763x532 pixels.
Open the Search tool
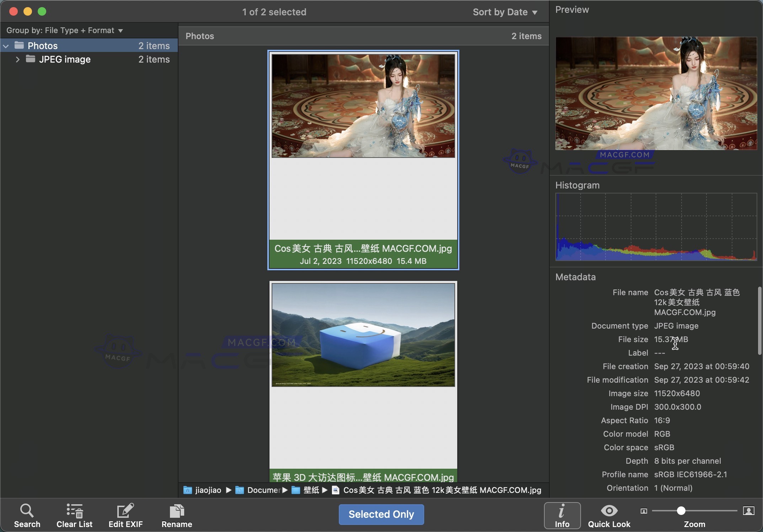tap(27, 515)
